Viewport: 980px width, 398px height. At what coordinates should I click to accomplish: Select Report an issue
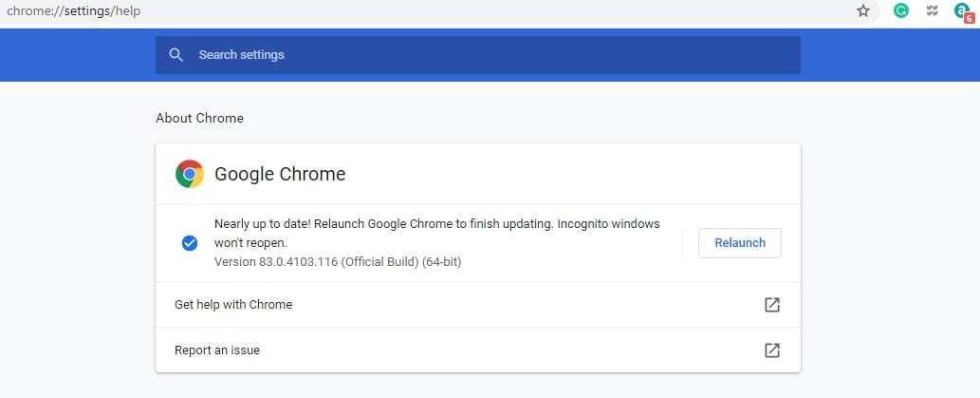(x=217, y=351)
